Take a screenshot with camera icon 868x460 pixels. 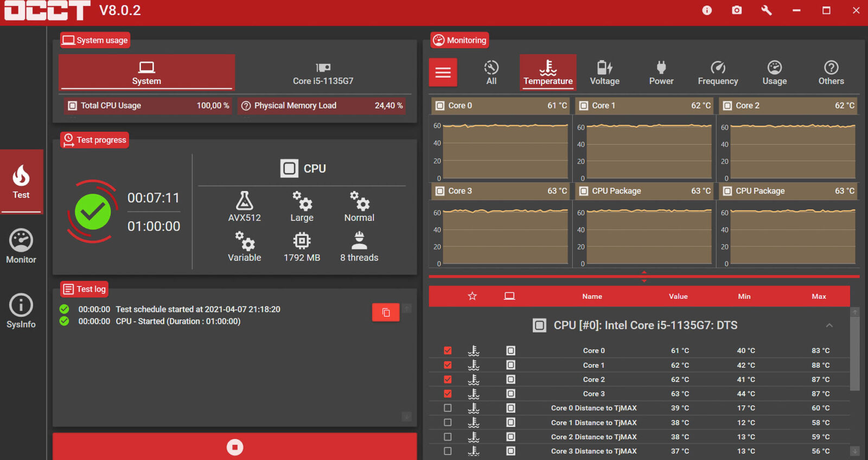737,10
